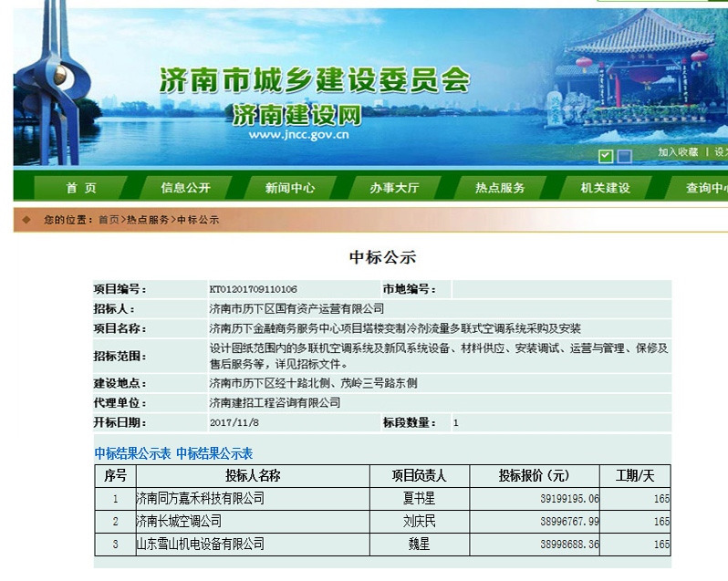Click first 中标结果公示表 link
Screen dimensions: 728x581
coord(133,453)
